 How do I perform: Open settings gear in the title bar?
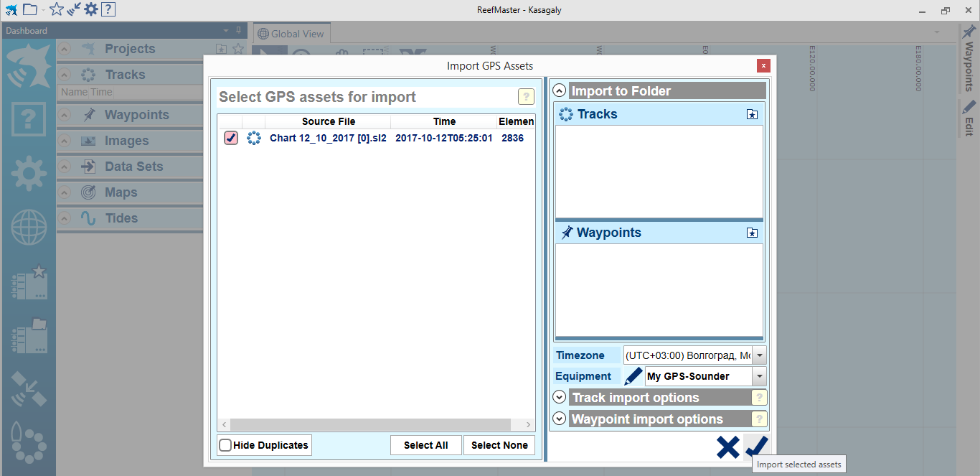(x=91, y=9)
